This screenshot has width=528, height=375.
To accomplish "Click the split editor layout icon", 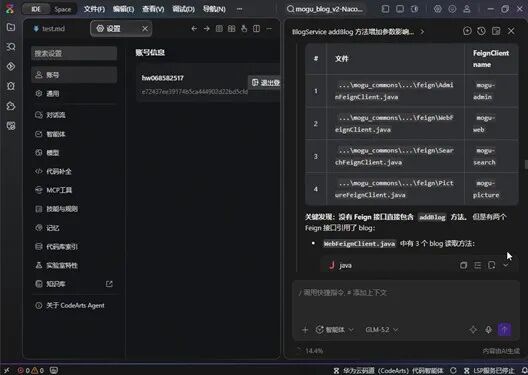I will 257,29.
